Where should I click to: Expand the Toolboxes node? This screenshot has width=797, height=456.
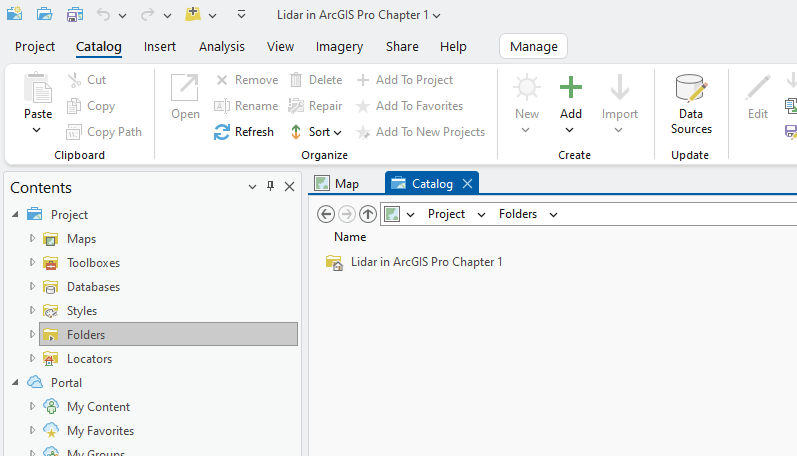[32, 262]
